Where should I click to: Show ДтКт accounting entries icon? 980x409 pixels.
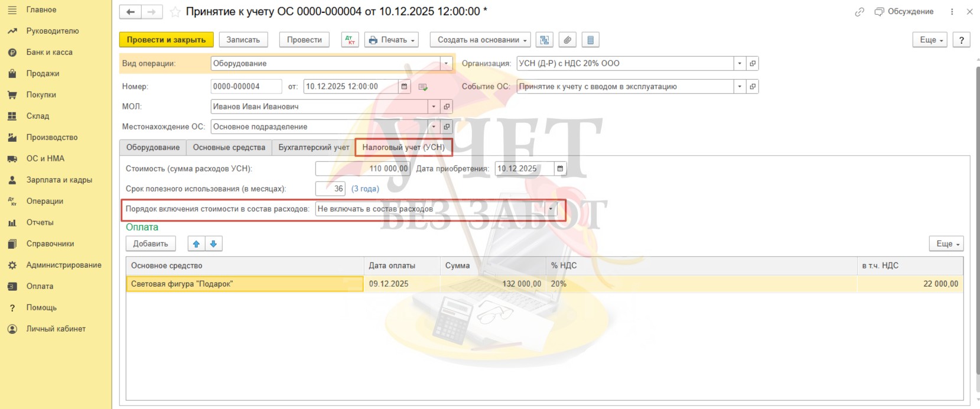pos(350,40)
